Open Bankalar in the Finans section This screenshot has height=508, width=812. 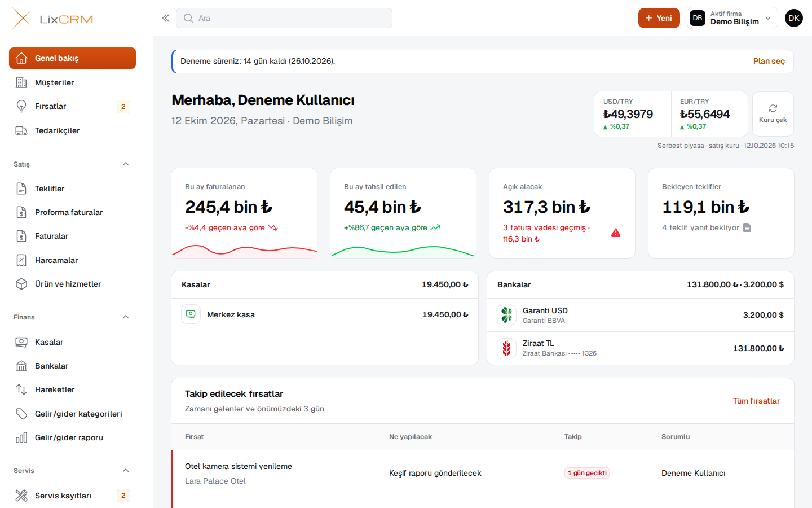72,366
